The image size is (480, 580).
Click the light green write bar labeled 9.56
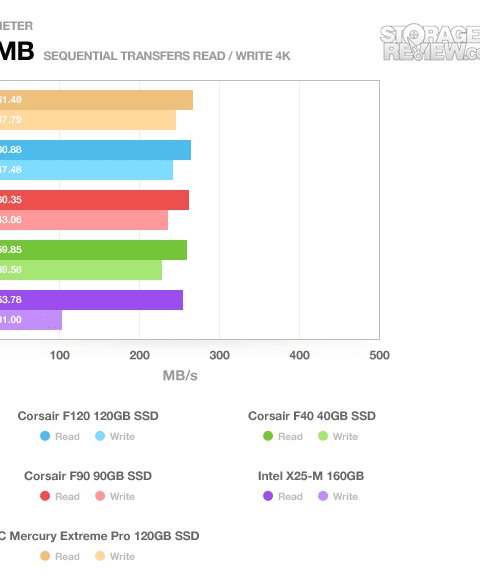click(x=81, y=270)
